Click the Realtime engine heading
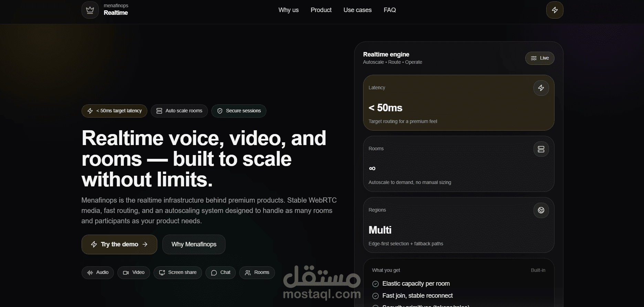 [386, 54]
